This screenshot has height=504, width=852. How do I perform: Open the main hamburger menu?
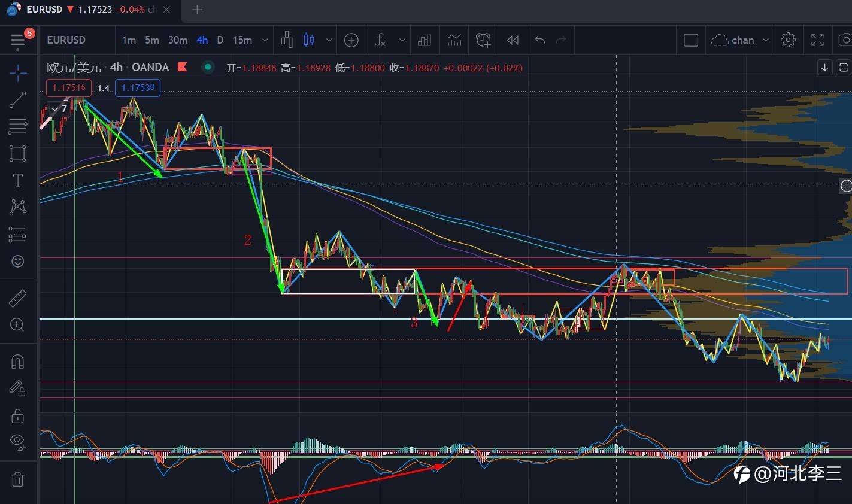pyautogui.click(x=17, y=41)
